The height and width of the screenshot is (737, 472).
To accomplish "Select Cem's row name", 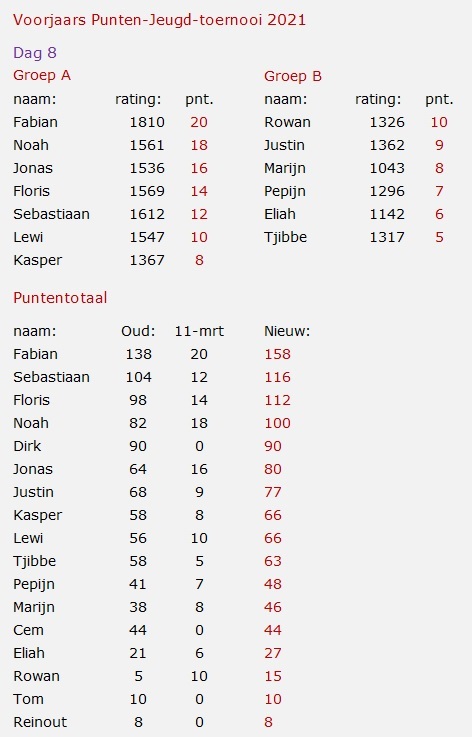I will point(28,631).
